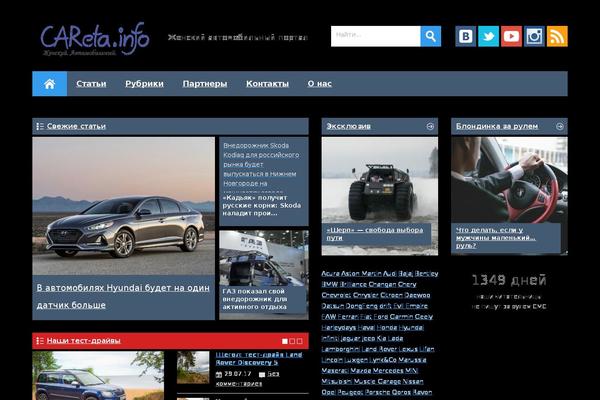The image size is (600, 400).
Task: Select the Lexus brand tag
Action: [407, 349]
